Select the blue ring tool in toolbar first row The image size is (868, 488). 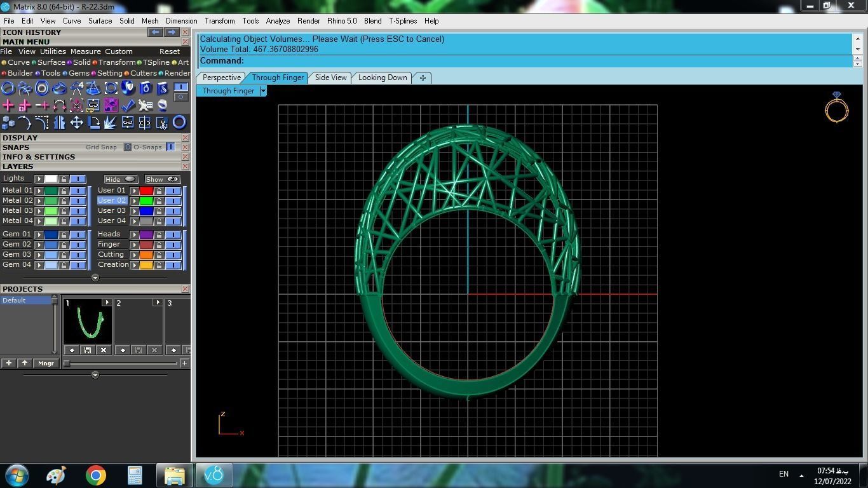tap(8, 88)
